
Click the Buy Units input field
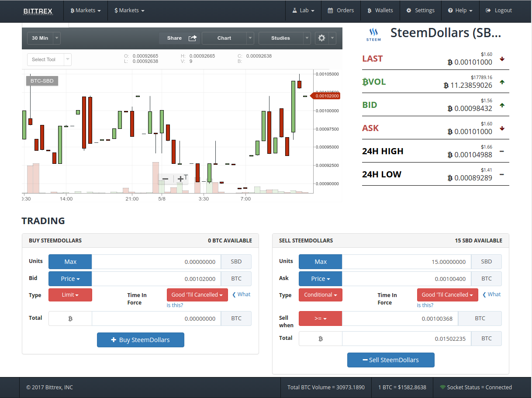(x=156, y=262)
